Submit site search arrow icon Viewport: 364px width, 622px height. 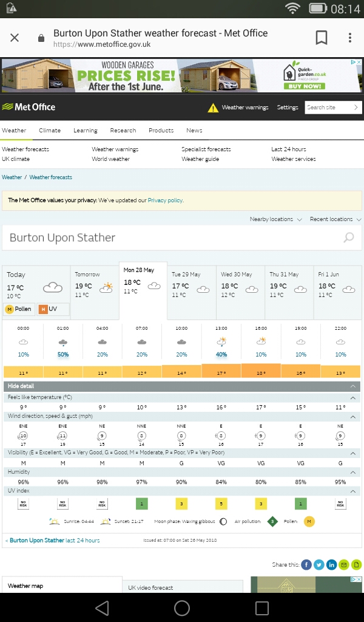356,107
